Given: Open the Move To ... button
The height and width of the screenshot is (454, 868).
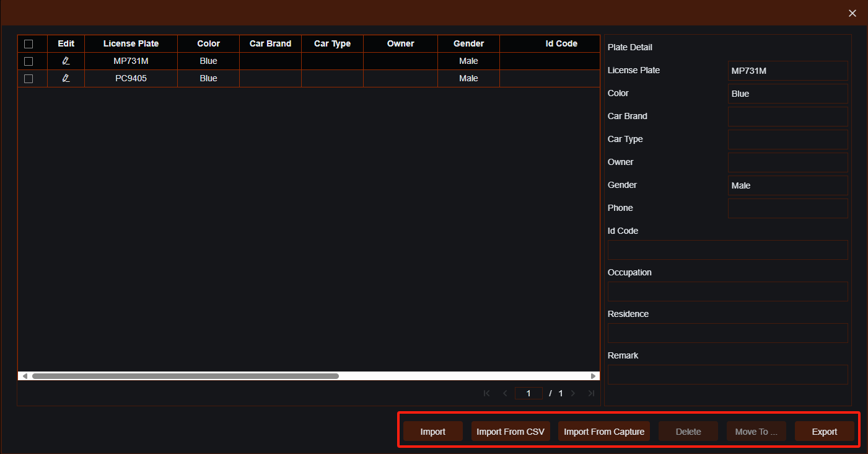Looking at the screenshot, I should 756,432.
